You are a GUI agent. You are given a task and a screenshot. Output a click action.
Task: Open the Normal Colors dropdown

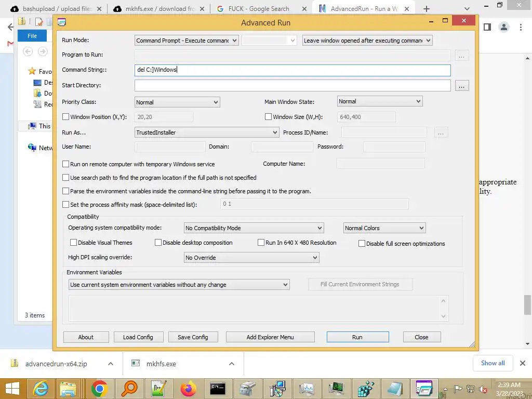click(384, 228)
